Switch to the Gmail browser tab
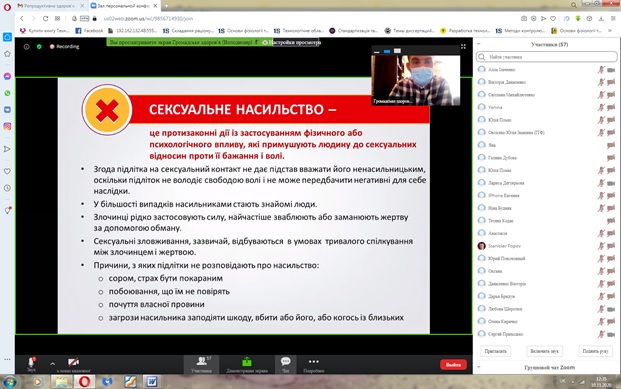The height and width of the screenshot is (389, 621). 51,6
